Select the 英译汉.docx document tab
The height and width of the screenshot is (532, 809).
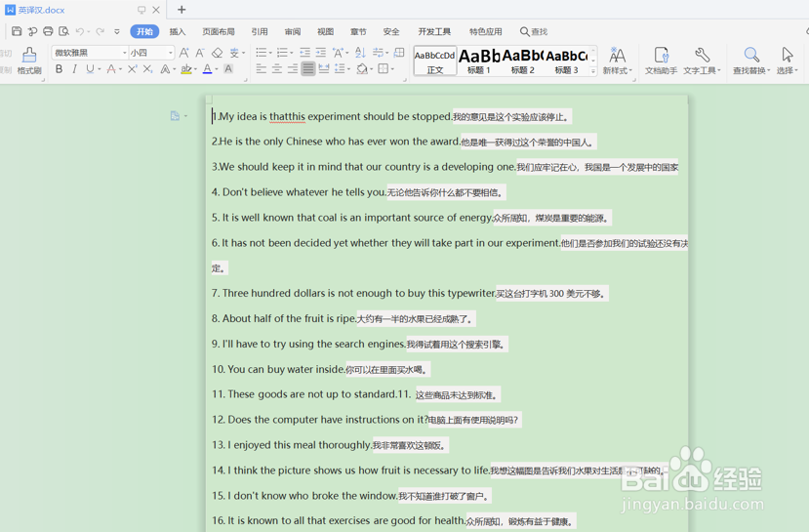41,10
